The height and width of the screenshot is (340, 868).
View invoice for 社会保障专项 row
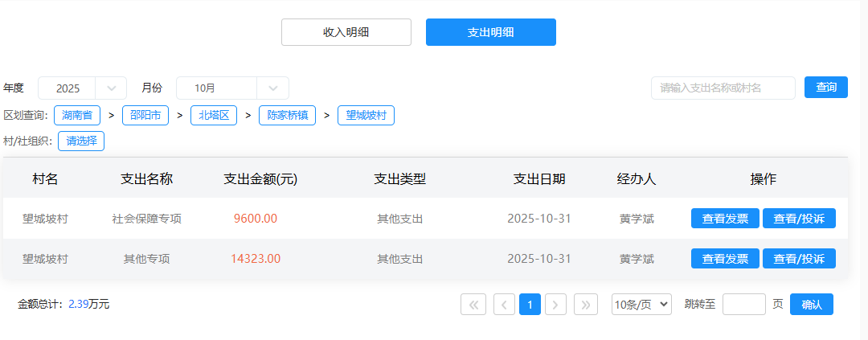pyautogui.click(x=725, y=219)
